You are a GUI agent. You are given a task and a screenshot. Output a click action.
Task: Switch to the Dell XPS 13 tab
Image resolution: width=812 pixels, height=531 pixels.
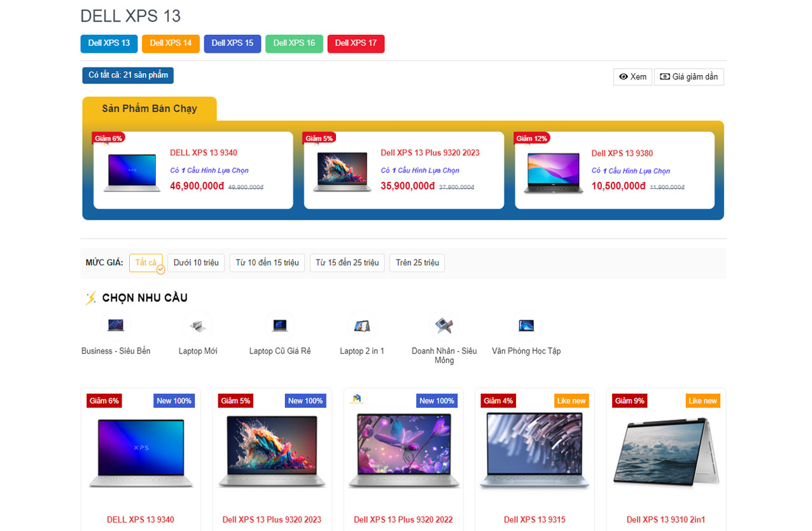[109, 43]
